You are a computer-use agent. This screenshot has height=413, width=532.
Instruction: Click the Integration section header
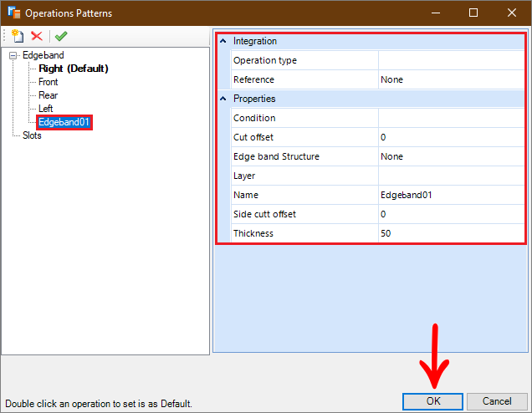371,41
